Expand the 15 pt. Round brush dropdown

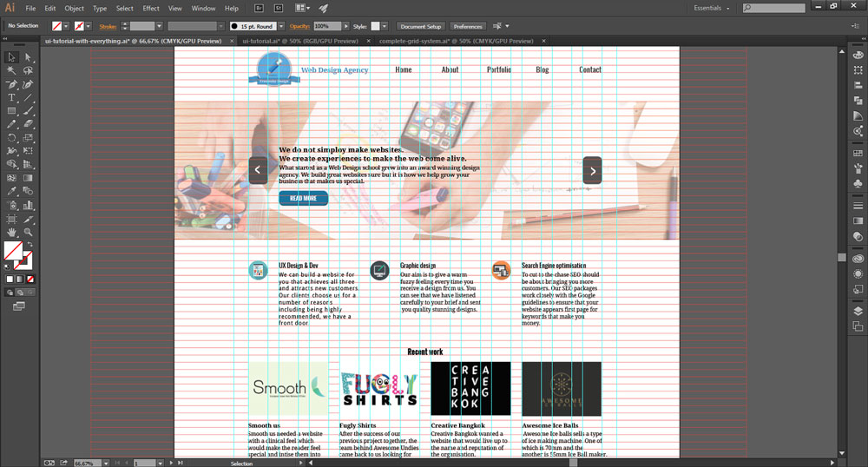click(283, 26)
